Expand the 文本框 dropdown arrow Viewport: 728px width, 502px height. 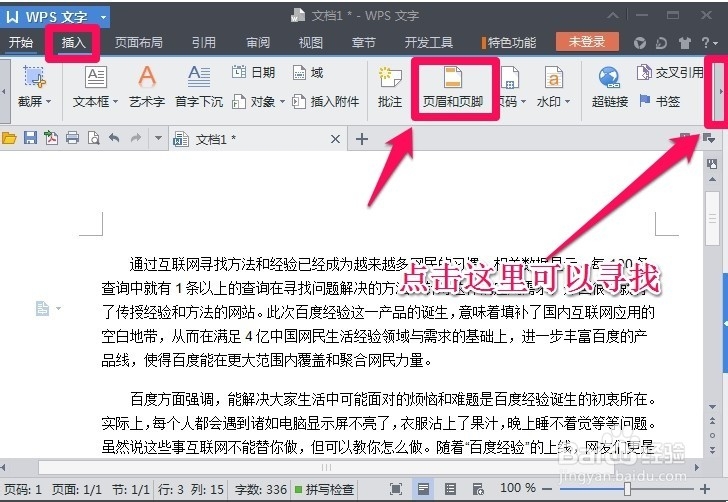tap(115, 101)
